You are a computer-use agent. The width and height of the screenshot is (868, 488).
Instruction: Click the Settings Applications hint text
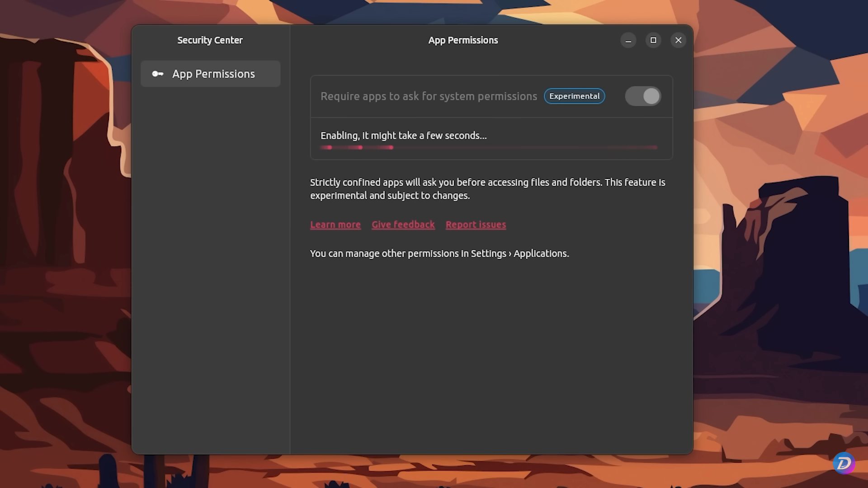(439, 253)
